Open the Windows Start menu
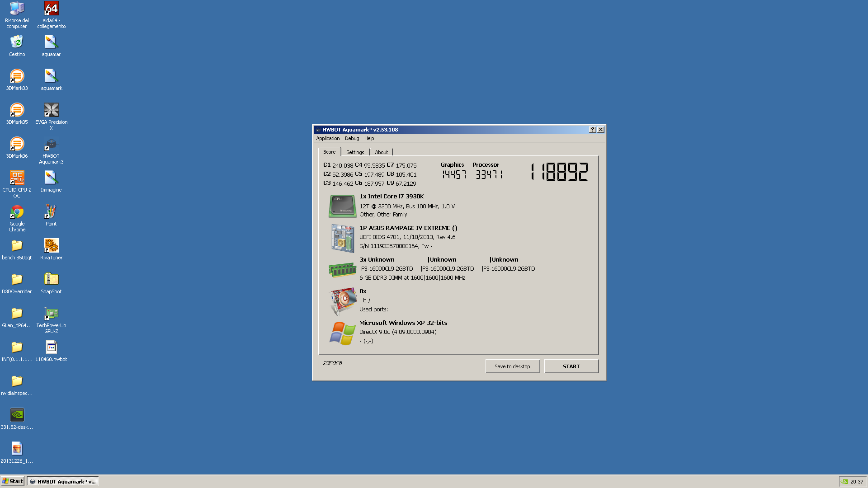Image resolution: width=868 pixels, height=488 pixels. 12,481
